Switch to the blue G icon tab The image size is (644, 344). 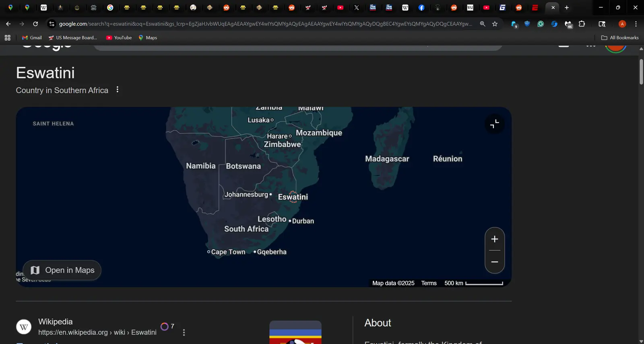pos(503,8)
